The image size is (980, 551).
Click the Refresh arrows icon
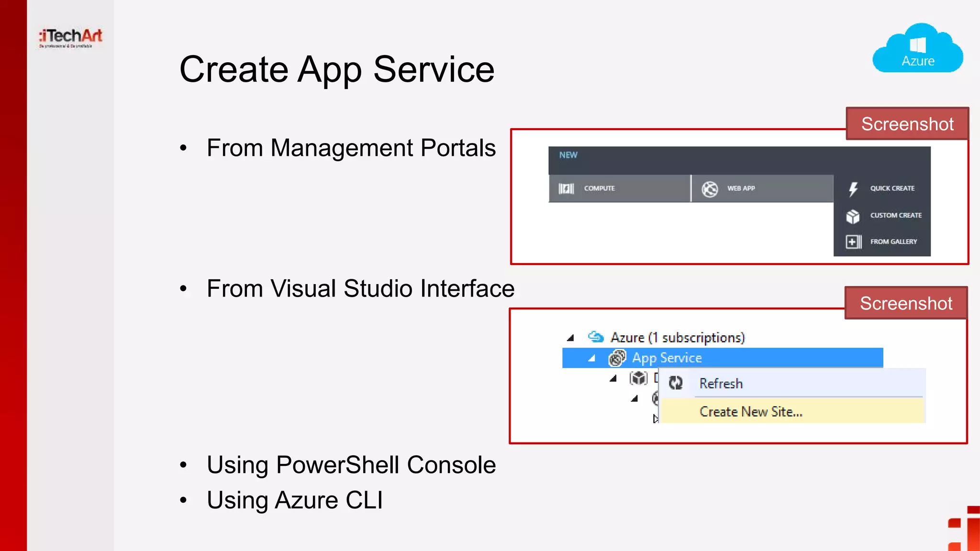676,383
